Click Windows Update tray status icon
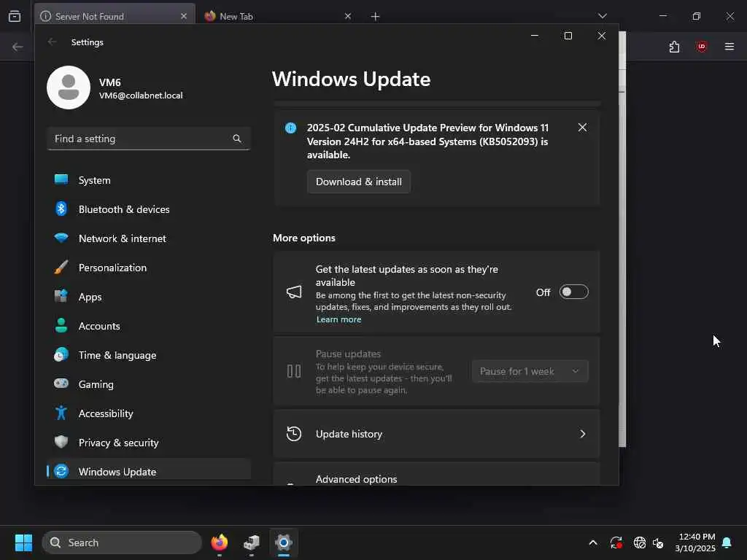Viewport: 747px width, 560px height. (x=616, y=542)
